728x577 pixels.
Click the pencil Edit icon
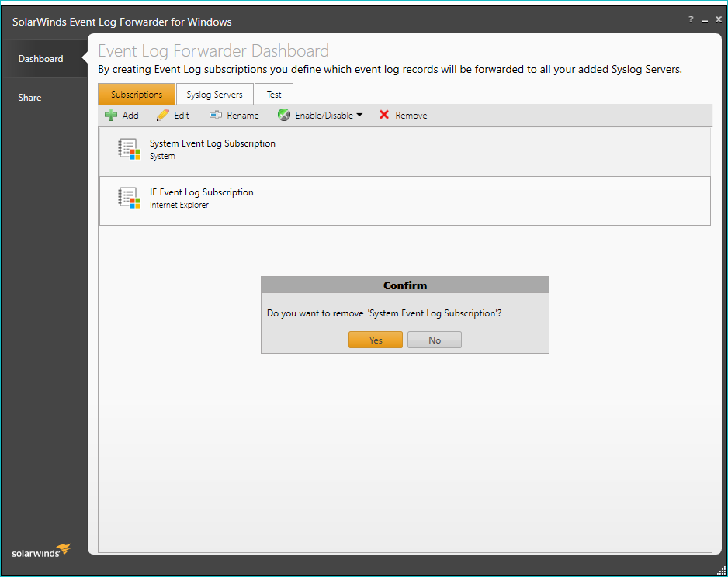(162, 115)
